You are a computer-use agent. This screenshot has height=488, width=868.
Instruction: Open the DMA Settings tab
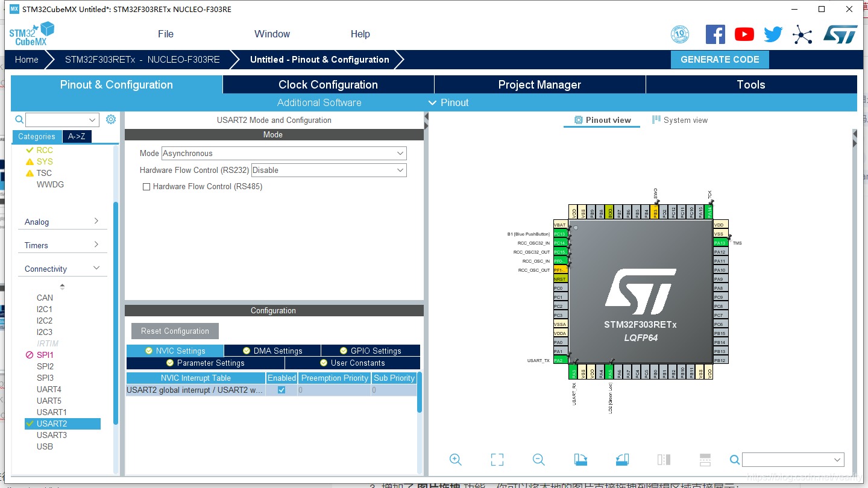click(x=272, y=351)
